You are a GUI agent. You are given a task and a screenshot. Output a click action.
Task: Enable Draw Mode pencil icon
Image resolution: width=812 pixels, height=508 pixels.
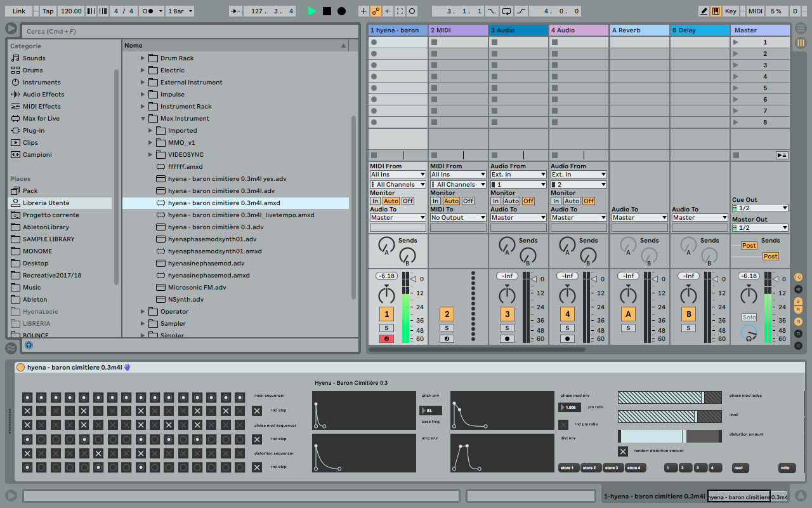[704, 11]
